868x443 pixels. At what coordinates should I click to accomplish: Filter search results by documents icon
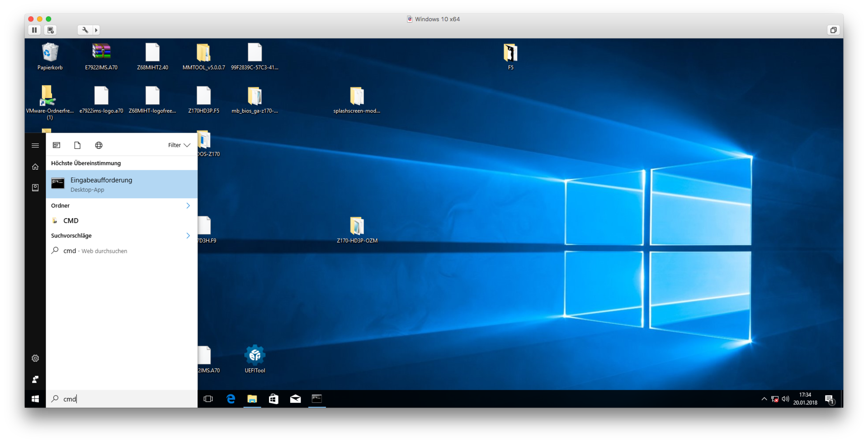pos(77,145)
